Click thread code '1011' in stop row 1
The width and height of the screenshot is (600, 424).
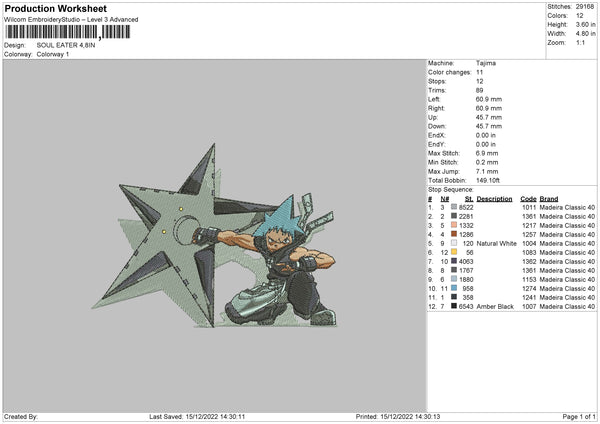click(529, 207)
